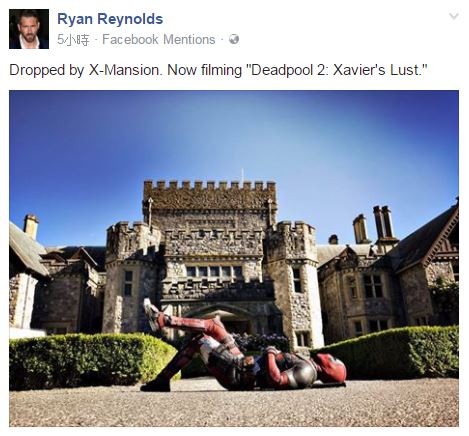Click Deadpool's red masked head in the photo

(x=331, y=368)
